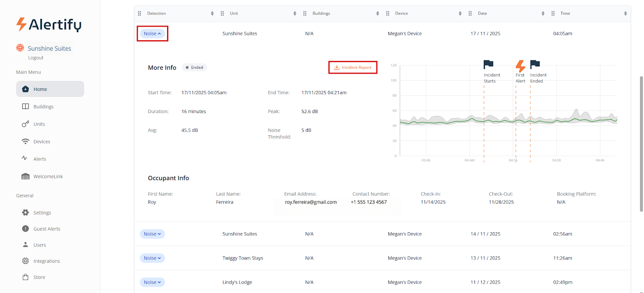Open the Users menu item
The width and height of the screenshot is (644, 293).
click(x=39, y=245)
